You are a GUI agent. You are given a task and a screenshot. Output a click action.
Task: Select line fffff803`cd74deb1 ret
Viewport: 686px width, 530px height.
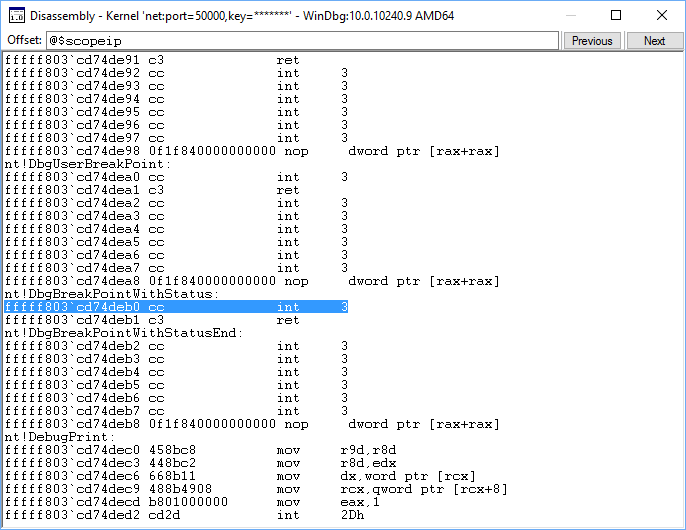(x=152, y=320)
